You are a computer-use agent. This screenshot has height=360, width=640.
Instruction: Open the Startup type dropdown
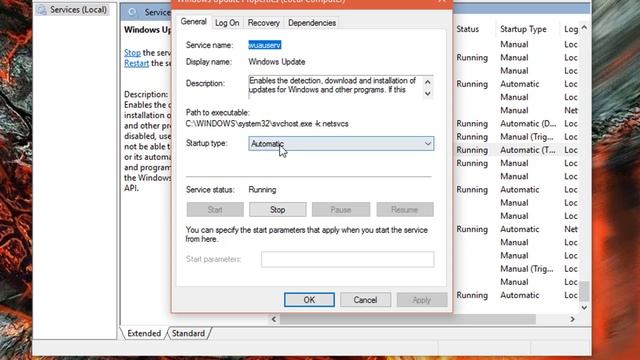click(341, 144)
